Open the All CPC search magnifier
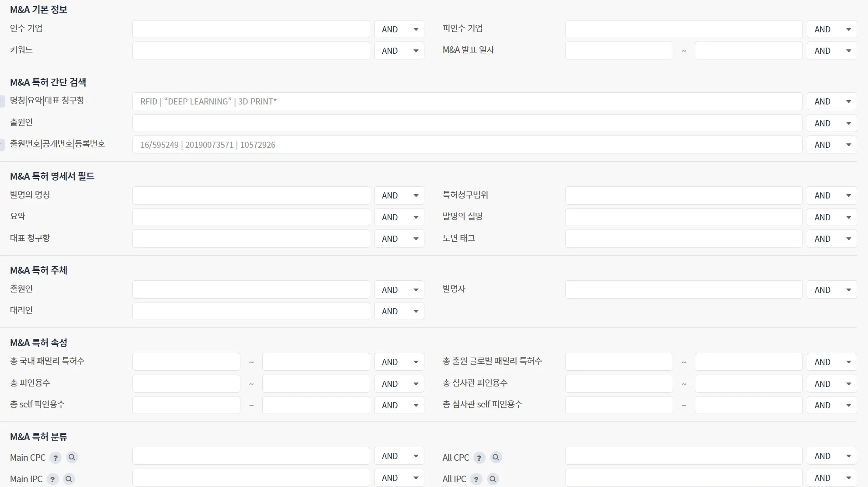This screenshot has height=487, width=868. pos(496,457)
